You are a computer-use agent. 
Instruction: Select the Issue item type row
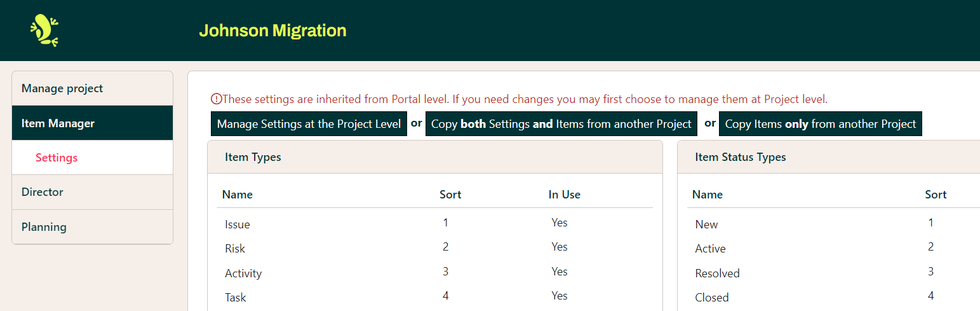click(238, 225)
